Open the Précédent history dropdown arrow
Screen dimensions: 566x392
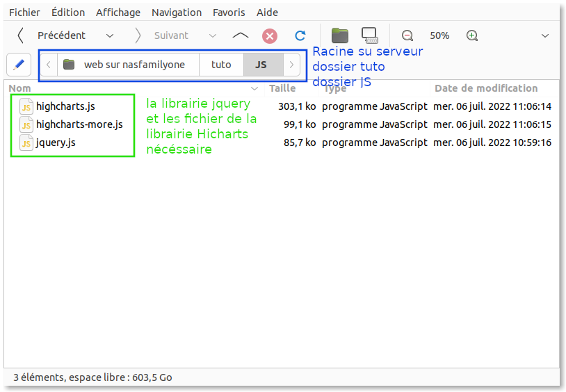click(110, 35)
